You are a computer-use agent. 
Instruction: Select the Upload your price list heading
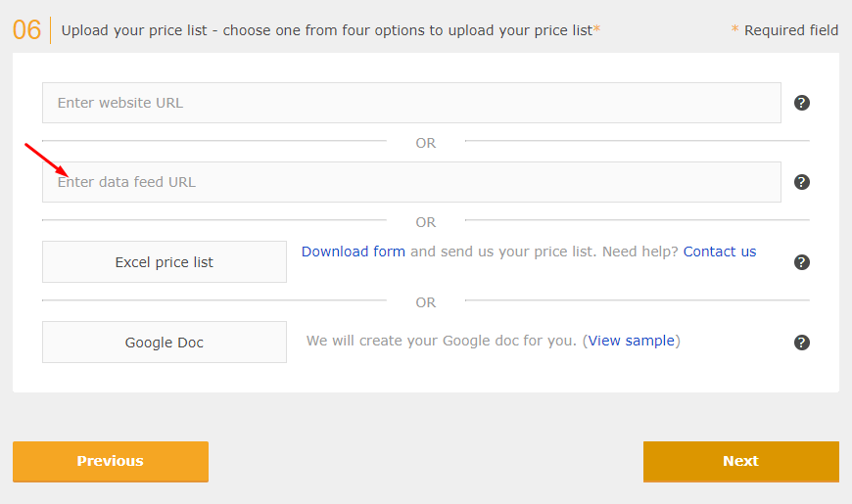tap(330, 30)
